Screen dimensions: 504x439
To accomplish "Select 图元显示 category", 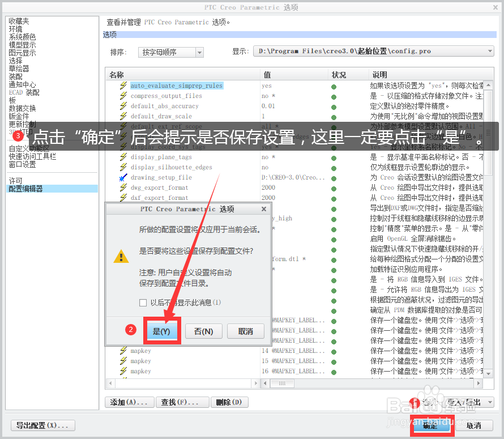I will (x=22, y=53).
